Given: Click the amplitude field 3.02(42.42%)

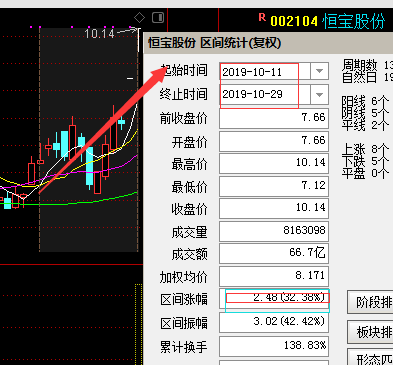Looking at the screenshot, I should (274, 322).
